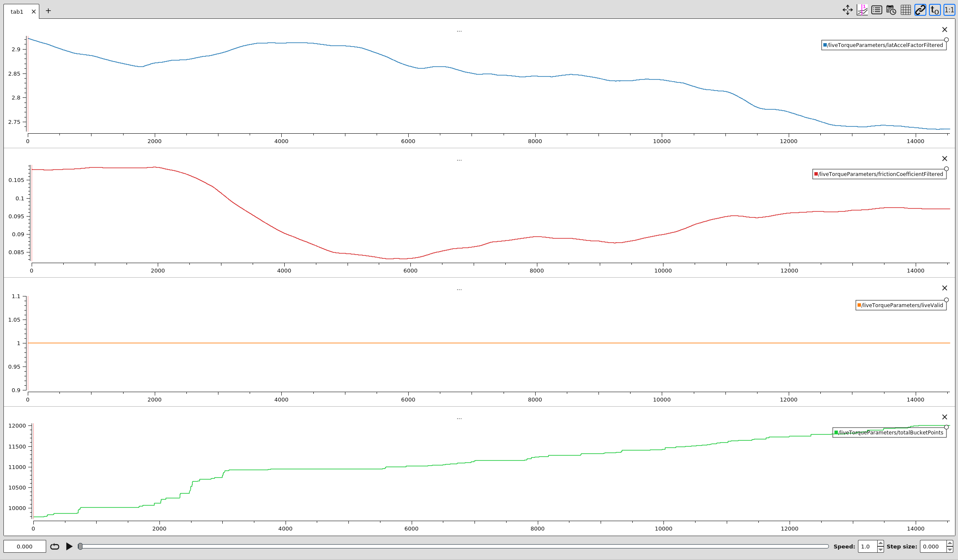Toggle the legend list icon

tap(876, 10)
